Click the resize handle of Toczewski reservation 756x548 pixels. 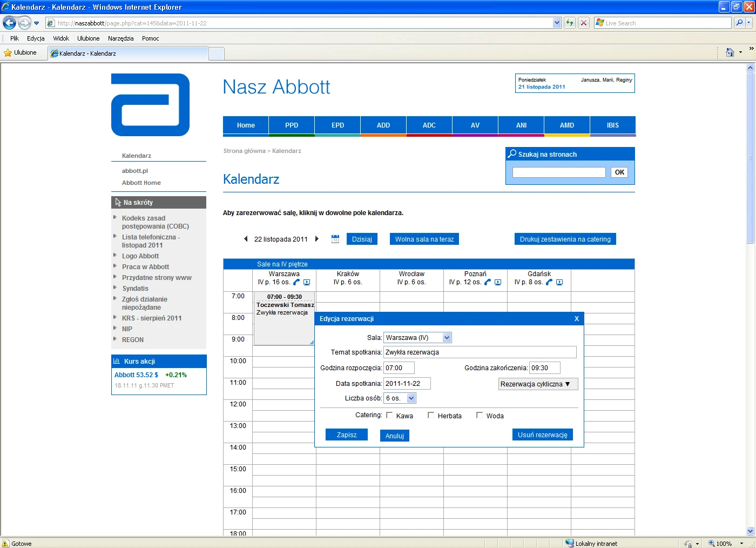click(312, 343)
